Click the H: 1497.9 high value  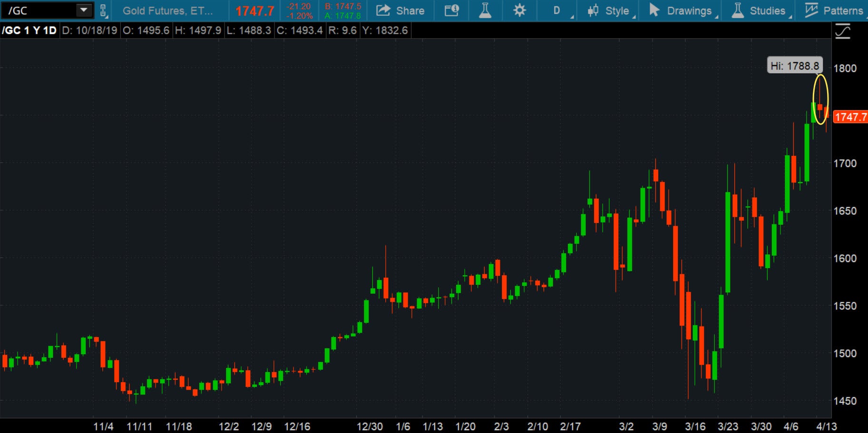pyautogui.click(x=198, y=30)
